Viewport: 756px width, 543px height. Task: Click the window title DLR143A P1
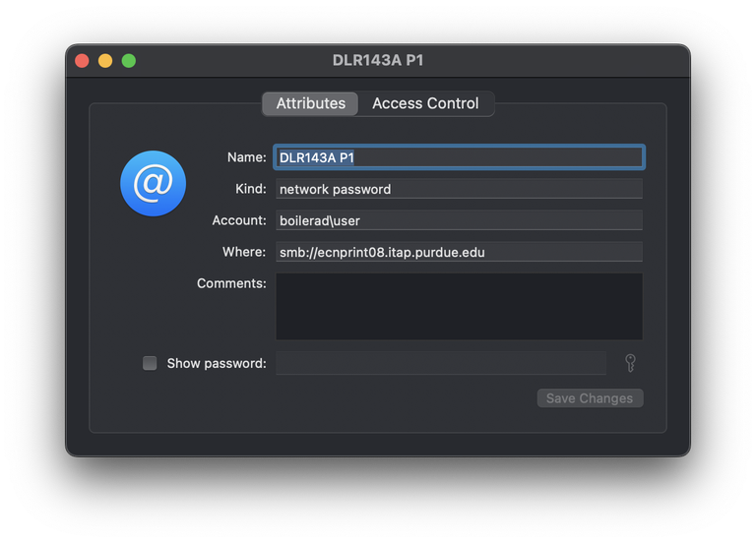(378, 61)
